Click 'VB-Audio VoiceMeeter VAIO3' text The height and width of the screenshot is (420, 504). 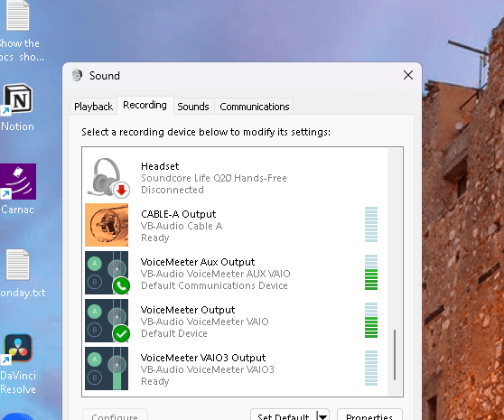(x=208, y=369)
